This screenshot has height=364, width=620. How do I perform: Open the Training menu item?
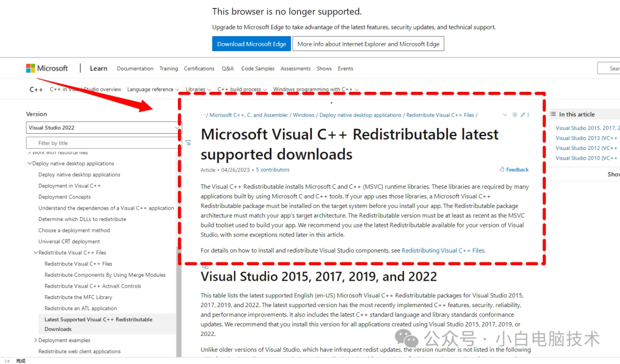pyautogui.click(x=168, y=68)
